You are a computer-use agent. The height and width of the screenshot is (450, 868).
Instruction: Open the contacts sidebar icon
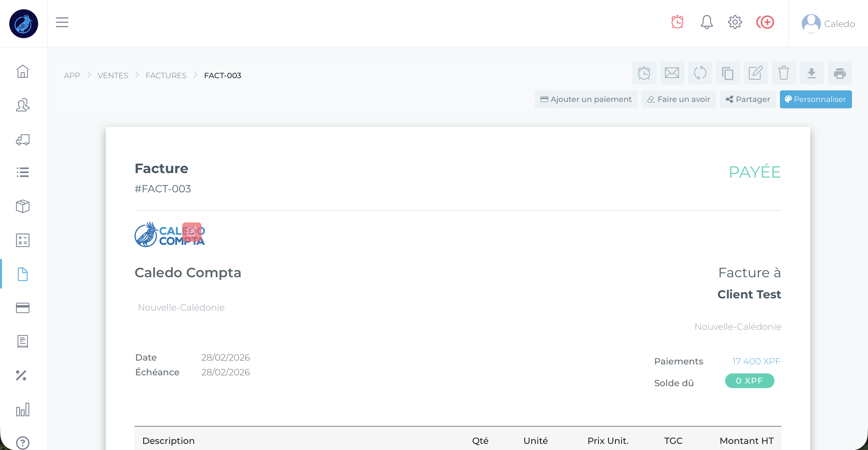[22, 105]
